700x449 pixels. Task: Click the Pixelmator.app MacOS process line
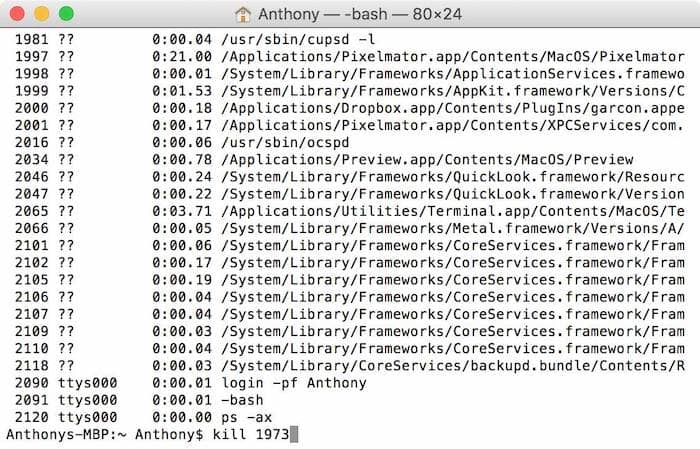pyautogui.click(x=350, y=57)
